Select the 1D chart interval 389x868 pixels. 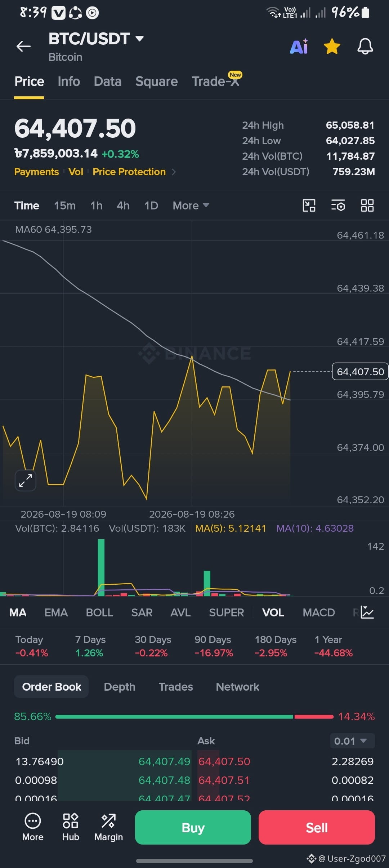[x=151, y=205]
